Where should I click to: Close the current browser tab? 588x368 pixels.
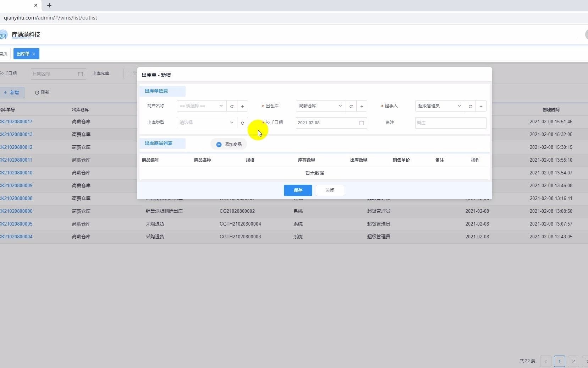36,5
